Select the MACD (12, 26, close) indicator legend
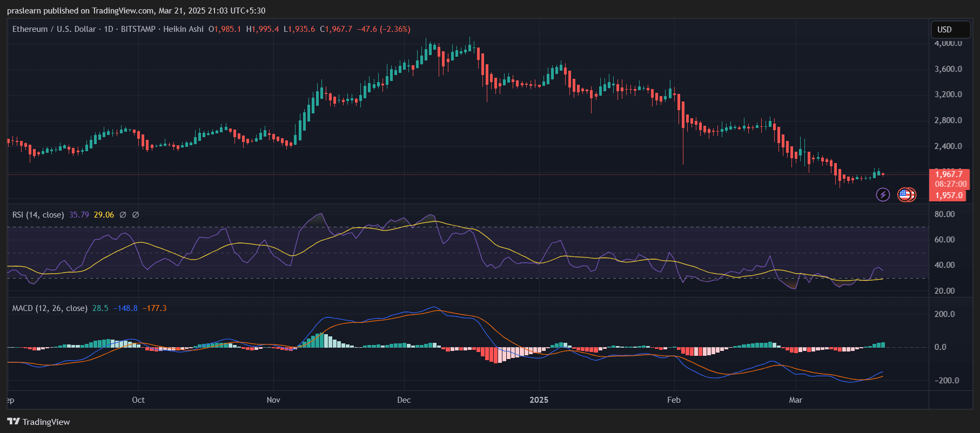The image size is (980, 433). 50,308
